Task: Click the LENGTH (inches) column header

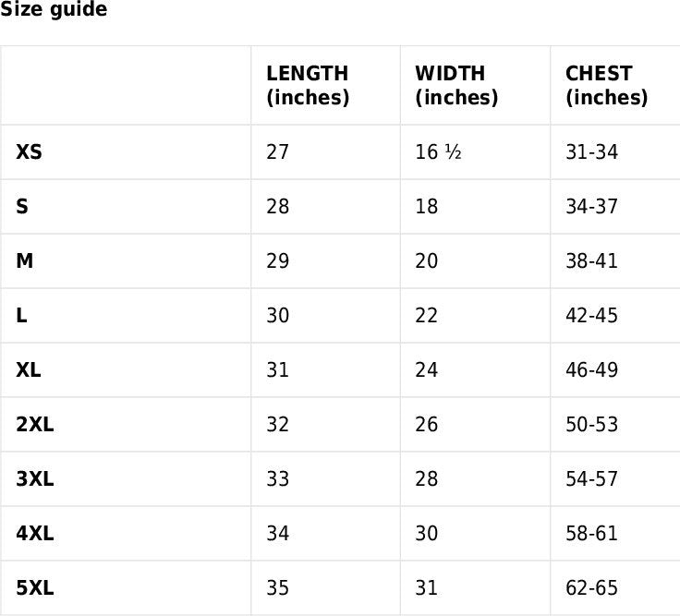Action: click(308, 85)
